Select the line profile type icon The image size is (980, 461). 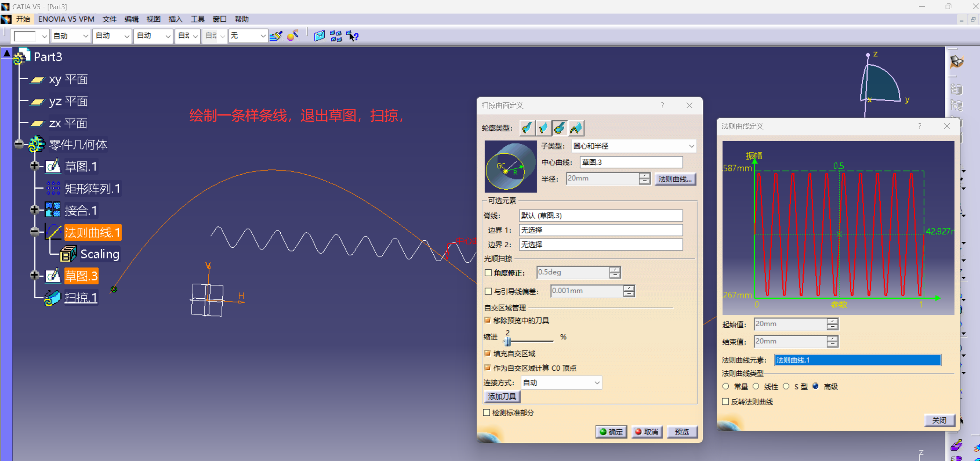543,128
